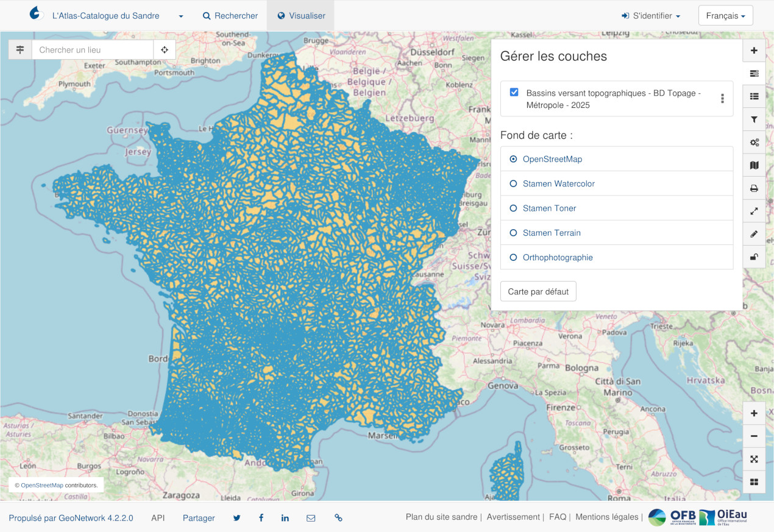Uncheck the Bassins versant topographiques layer
This screenshot has height=532, width=774.
(x=514, y=92)
